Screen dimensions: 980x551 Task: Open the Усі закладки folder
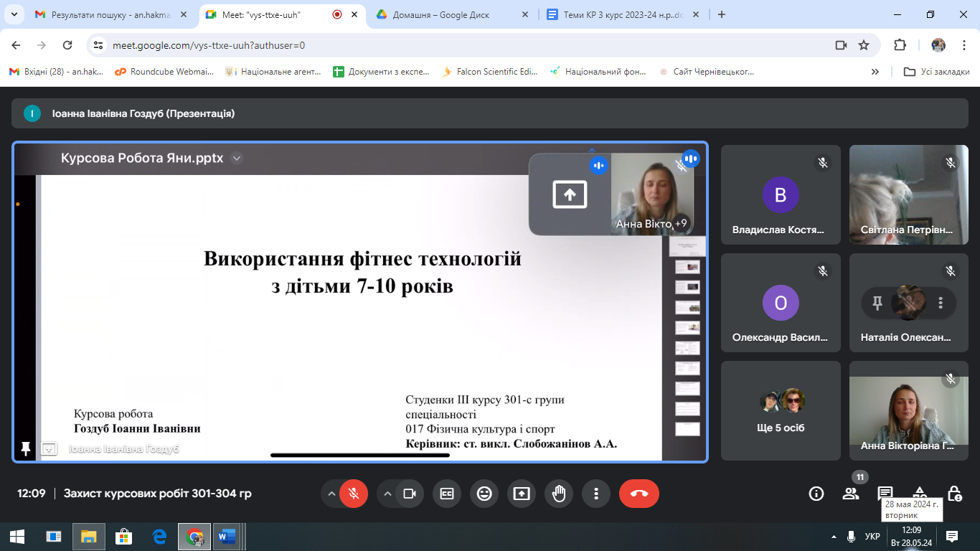pyautogui.click(x=937, y=72)
